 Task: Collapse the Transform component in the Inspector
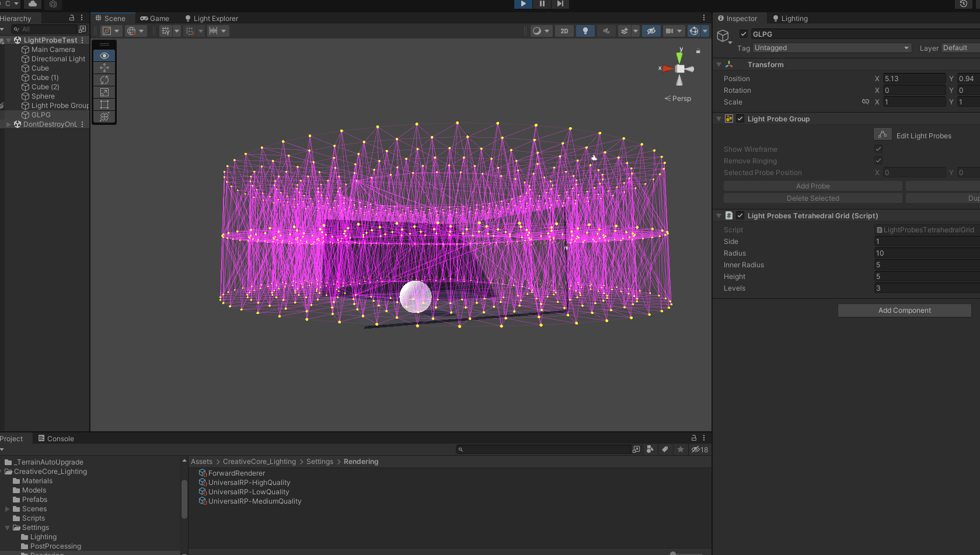tap(719, 64)
